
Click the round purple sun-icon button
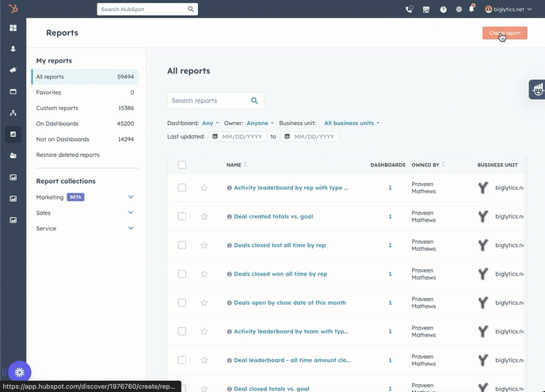coord(20,372)
